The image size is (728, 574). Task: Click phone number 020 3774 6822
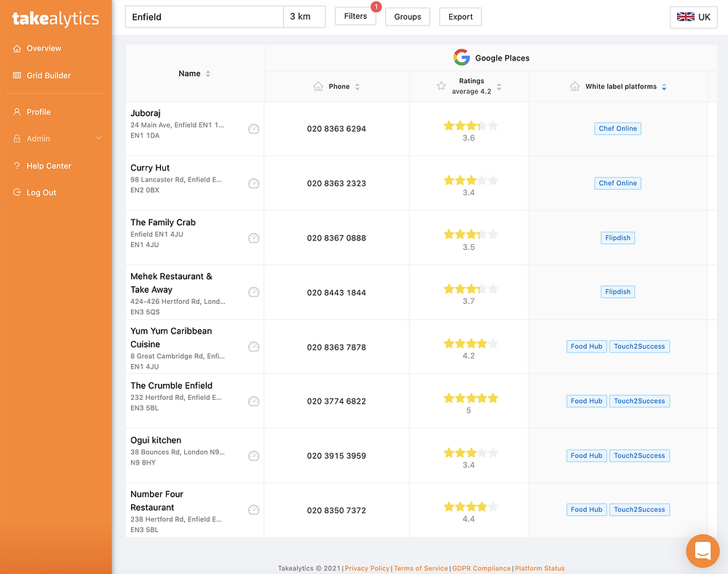(336, 401)
